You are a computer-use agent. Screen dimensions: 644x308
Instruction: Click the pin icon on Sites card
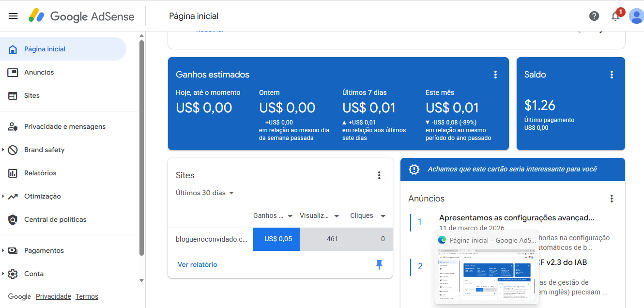point(379,264)
